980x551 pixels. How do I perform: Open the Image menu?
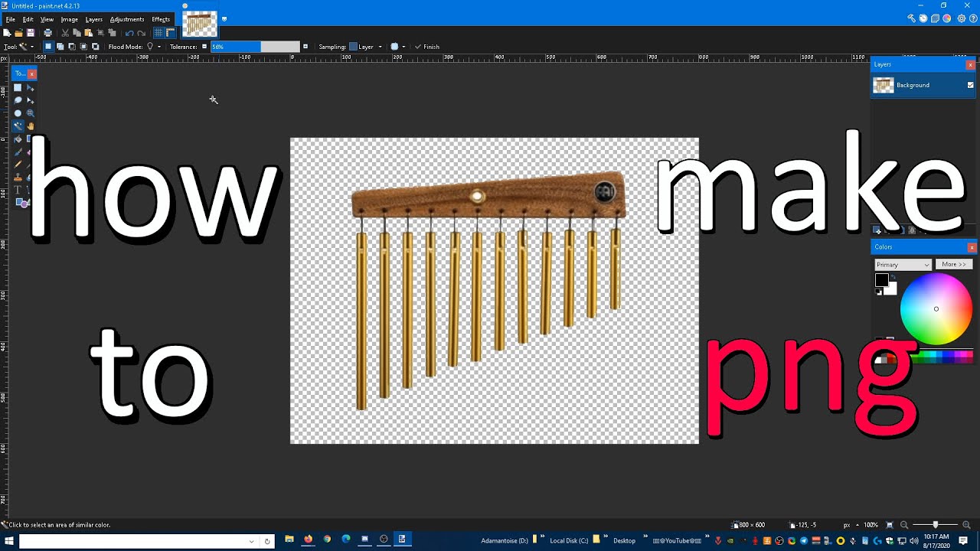point(69,19)
